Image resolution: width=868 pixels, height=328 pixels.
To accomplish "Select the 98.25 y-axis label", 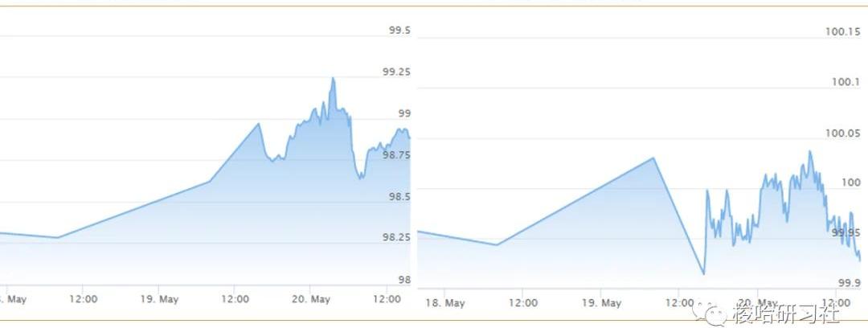I will pyautogui.click(x=396, y=237).
